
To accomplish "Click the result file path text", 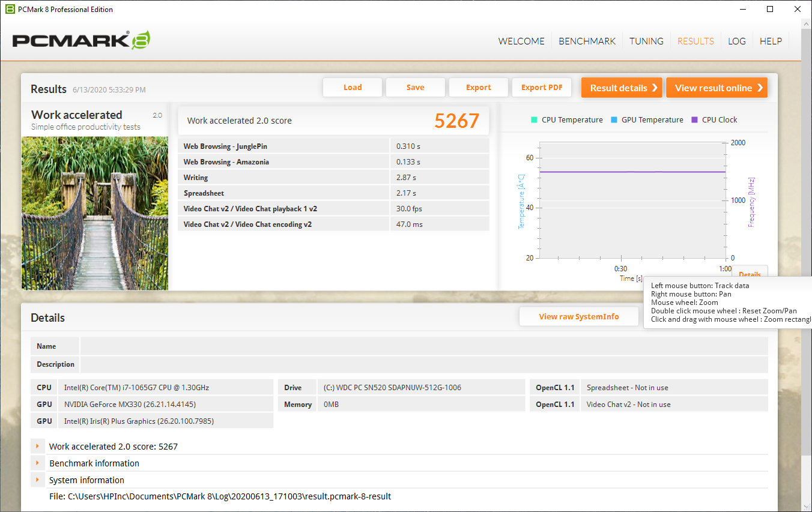I will point(220,496).
